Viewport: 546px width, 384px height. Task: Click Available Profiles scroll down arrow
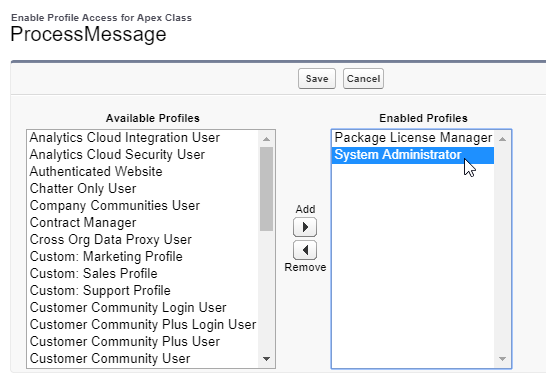point(266,359)
